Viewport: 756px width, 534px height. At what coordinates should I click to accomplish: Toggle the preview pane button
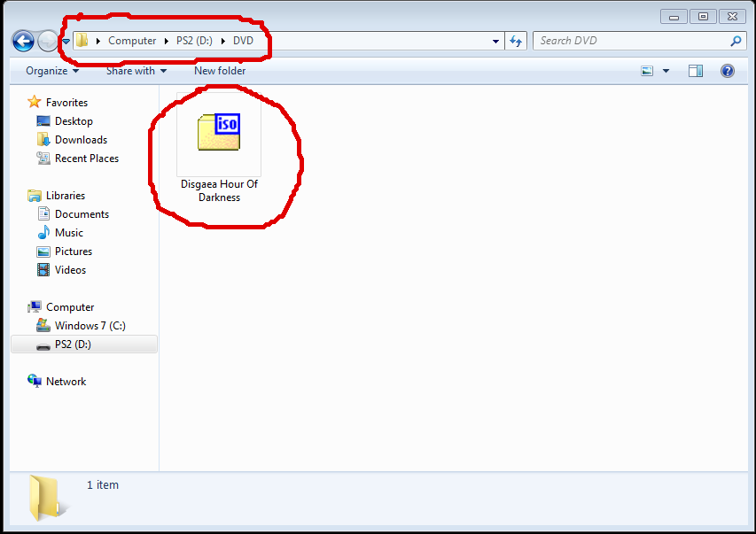click(696, 71)
